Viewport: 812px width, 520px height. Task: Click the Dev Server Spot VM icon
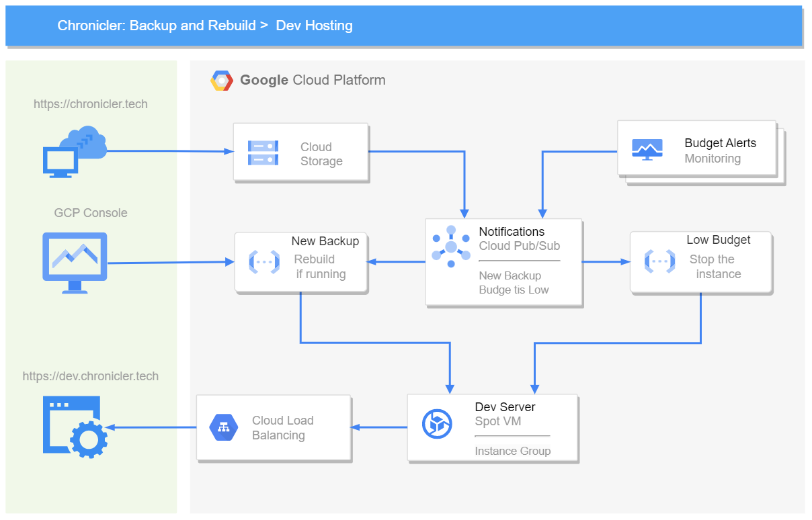tap(437, 424)
